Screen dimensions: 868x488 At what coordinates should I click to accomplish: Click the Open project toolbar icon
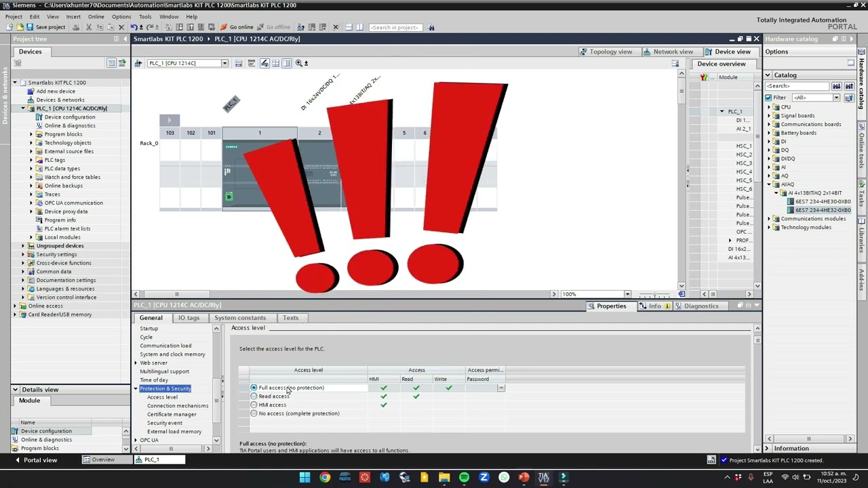point(20,27)
